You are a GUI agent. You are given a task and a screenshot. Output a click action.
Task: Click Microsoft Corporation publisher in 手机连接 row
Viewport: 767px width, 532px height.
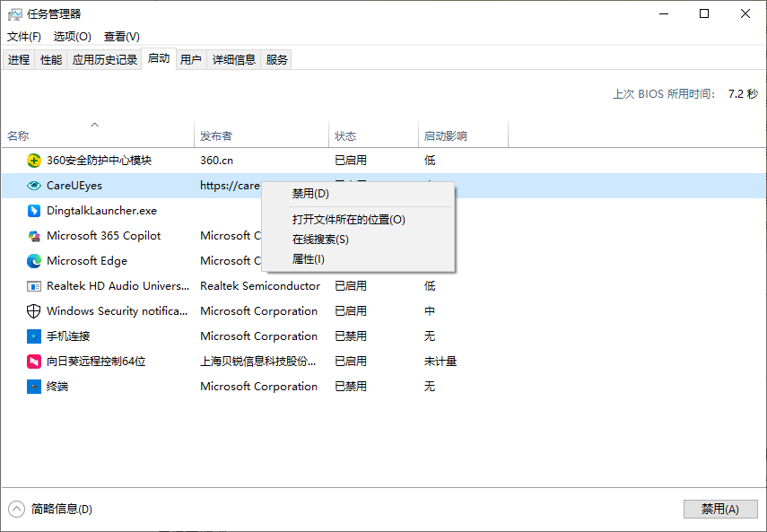click(258, 336)
